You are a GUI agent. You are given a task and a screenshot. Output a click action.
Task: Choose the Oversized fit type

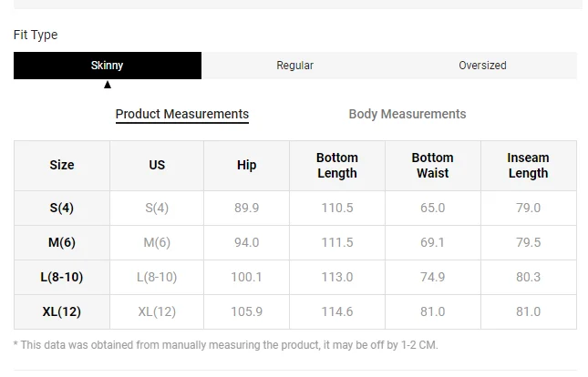coord(482,66)
